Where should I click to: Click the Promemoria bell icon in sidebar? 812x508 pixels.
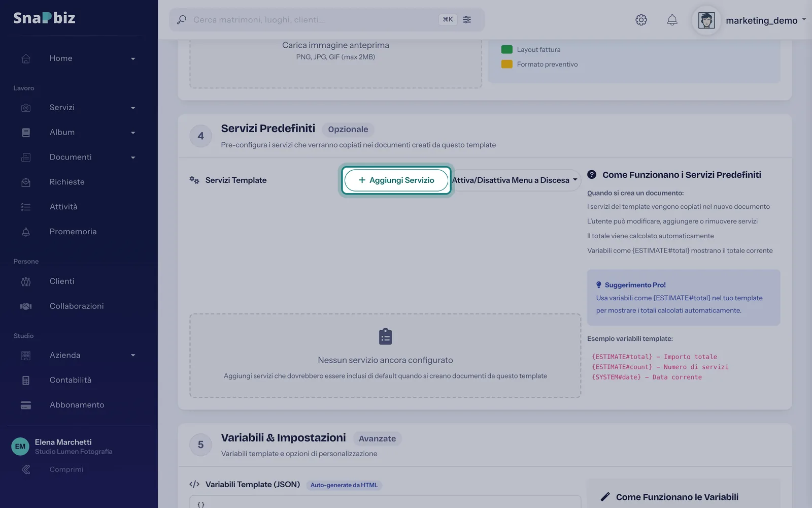click(x=26, y=232)
